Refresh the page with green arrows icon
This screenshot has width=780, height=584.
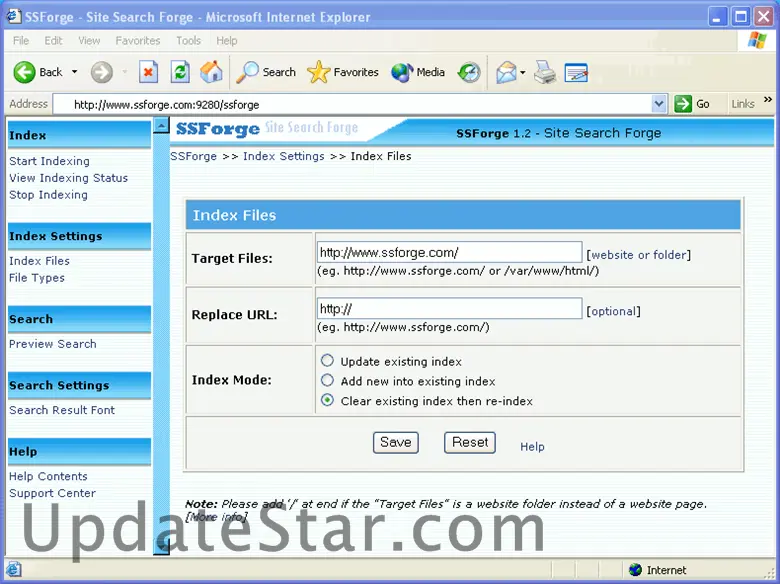[x=180, y=73]
